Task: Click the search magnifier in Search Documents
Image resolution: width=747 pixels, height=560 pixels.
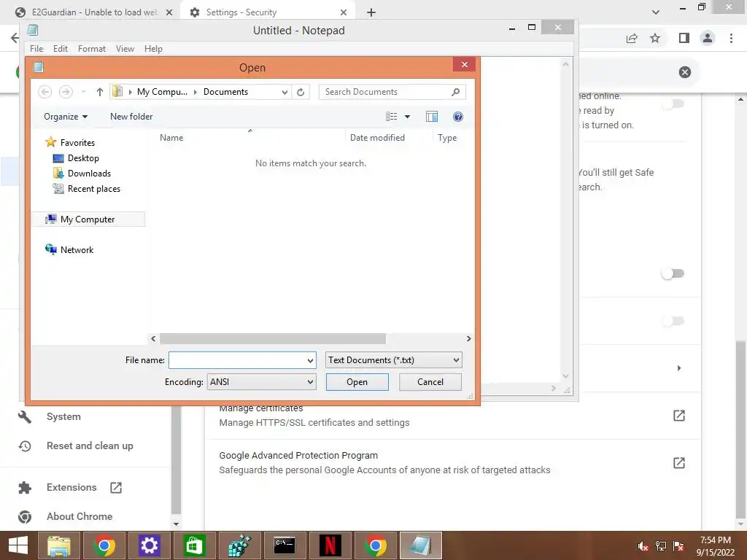Action: 455,92
